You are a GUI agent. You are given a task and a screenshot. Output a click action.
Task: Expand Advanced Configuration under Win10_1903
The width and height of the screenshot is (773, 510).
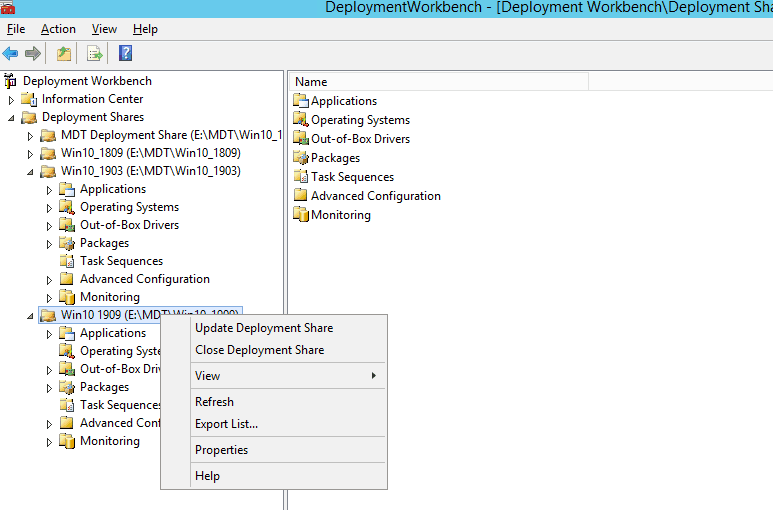tap(49, 280)
